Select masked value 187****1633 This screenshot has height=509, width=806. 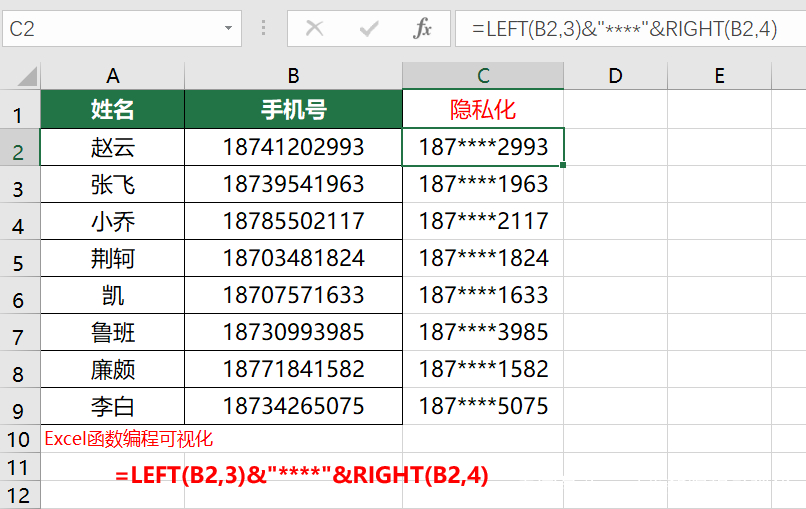[x=483, y=295]
